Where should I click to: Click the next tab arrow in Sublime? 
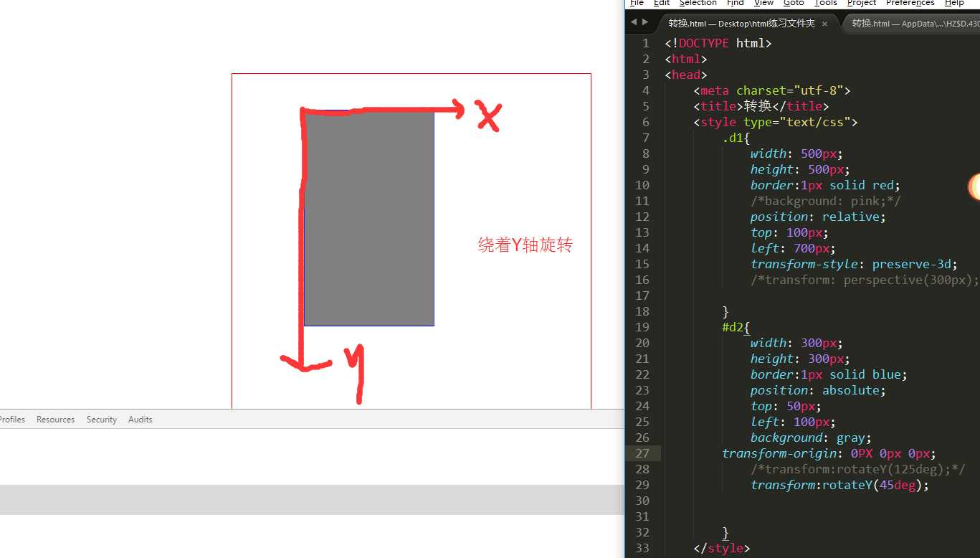[645, 23]
